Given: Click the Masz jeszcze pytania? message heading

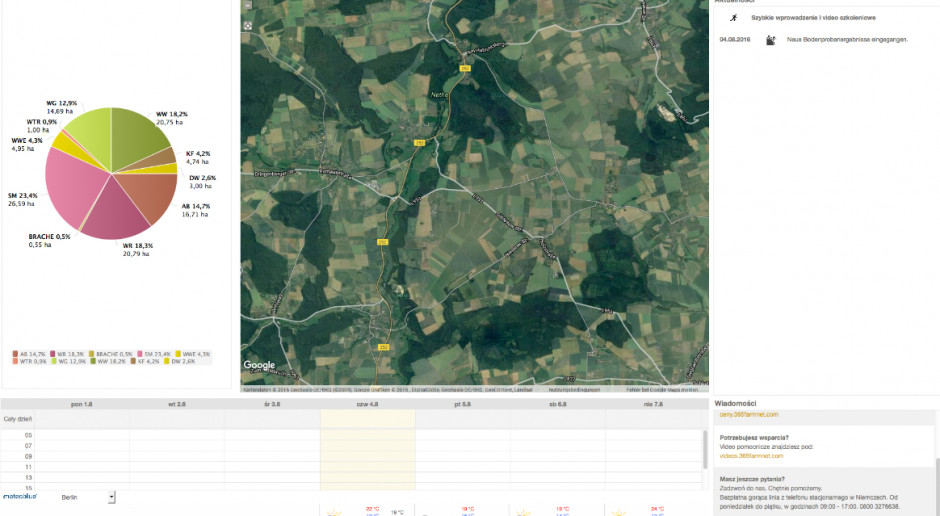Looking at the screenshot, I should point(752,479).
